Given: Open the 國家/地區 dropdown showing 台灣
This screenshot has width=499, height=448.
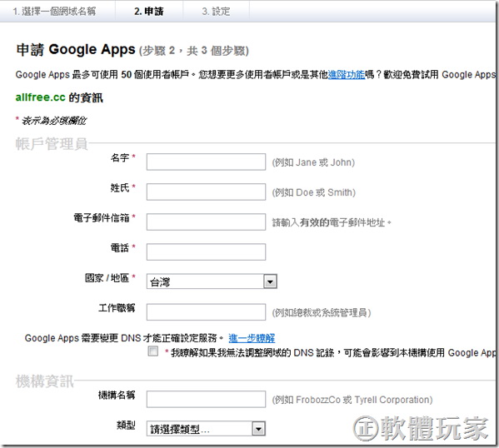Looking at the screenshot, I should [212, 281].
